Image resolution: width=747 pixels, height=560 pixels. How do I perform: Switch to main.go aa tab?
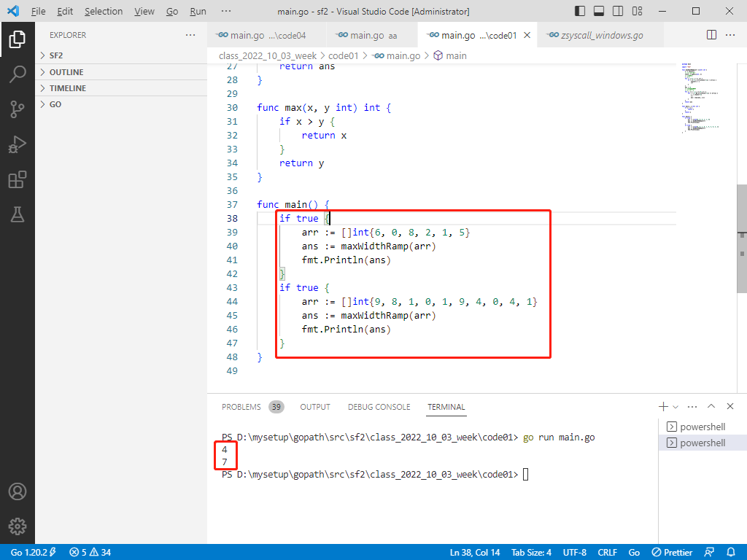tap(371, 35)
